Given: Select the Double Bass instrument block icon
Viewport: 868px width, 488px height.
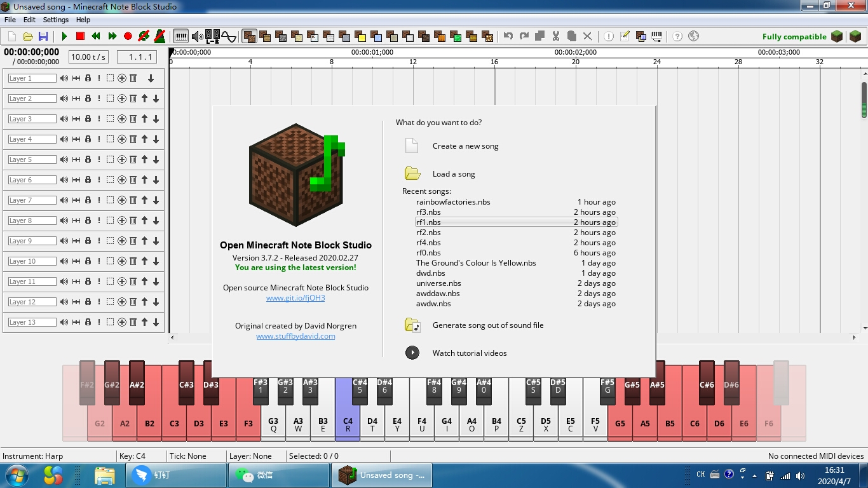Looking at the screenshot, I should (265, 36).
